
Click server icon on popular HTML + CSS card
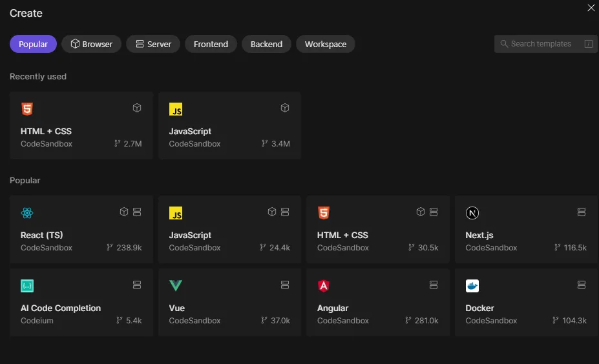click(x=433, y=212)
